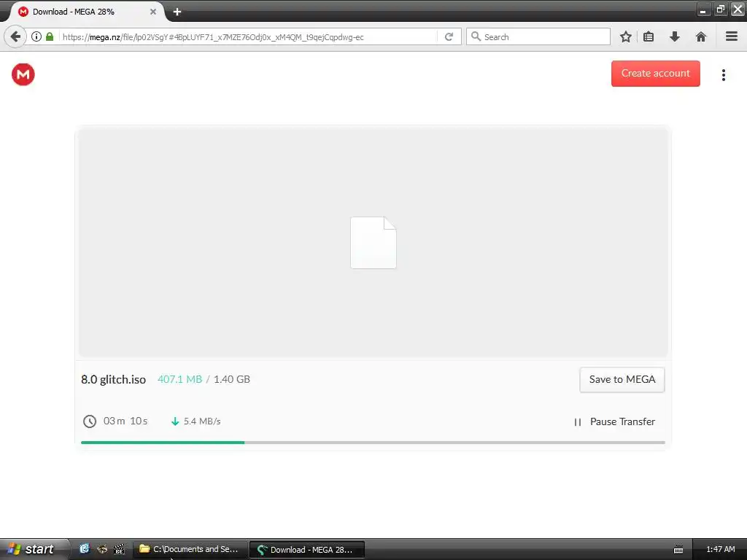
Task: Minimize the browser window
Action: (x=704, y=9)
